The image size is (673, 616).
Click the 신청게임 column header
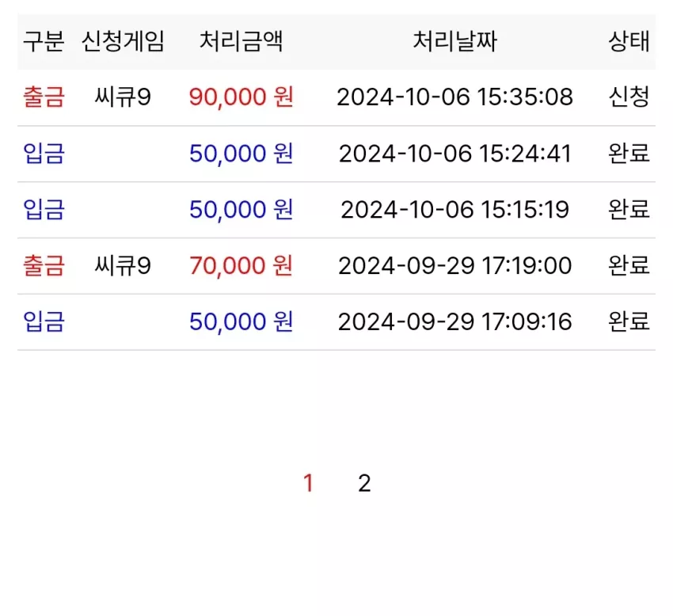(123, 42)
